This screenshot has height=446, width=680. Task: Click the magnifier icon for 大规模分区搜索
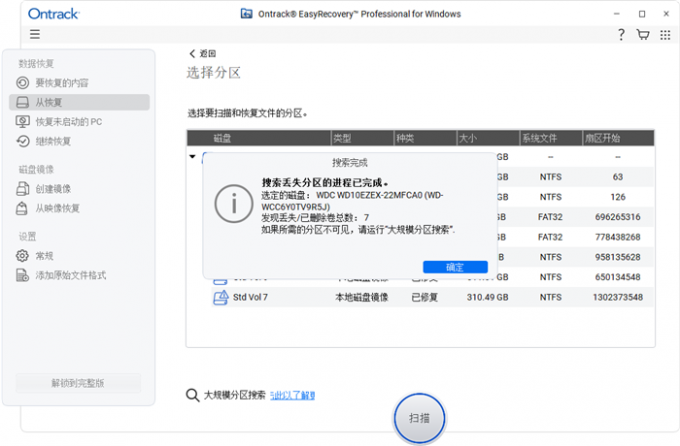tap(192, 395)
